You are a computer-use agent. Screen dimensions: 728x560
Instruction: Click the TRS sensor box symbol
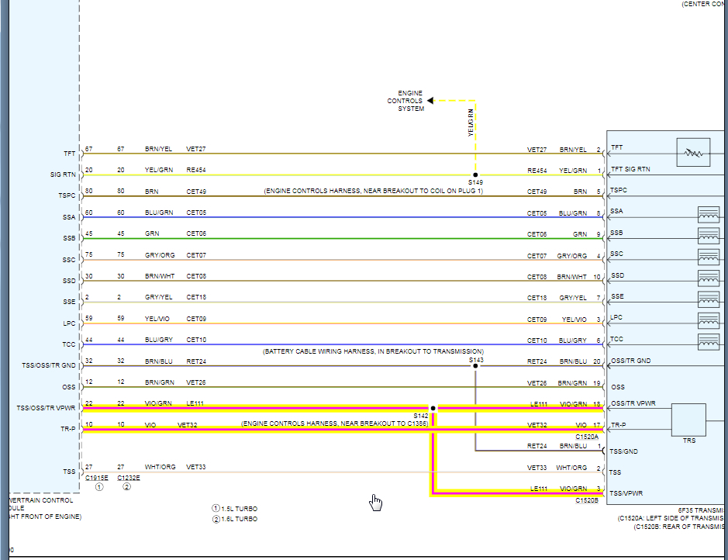[x=688, y=420]
